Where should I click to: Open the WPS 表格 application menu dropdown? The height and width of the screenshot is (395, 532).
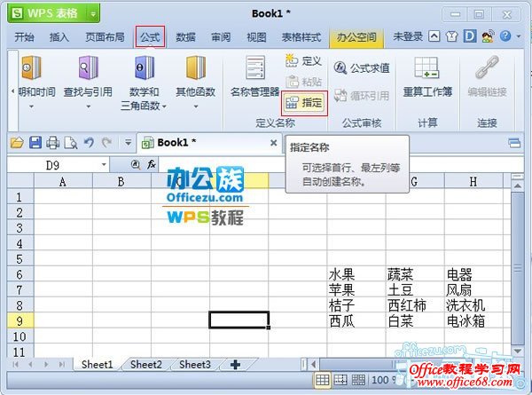pyautogui.click(x=92, y=13)
